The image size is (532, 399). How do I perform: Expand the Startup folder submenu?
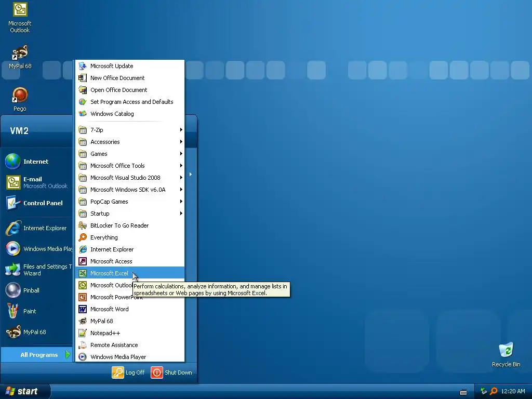[x=130, y=214]
